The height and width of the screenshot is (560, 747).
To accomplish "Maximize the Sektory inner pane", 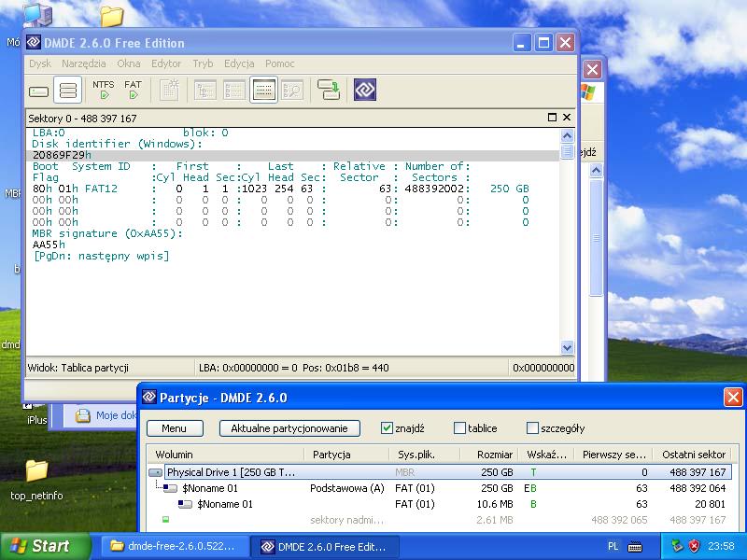I will pyautogui.click(x=552, y=118).
